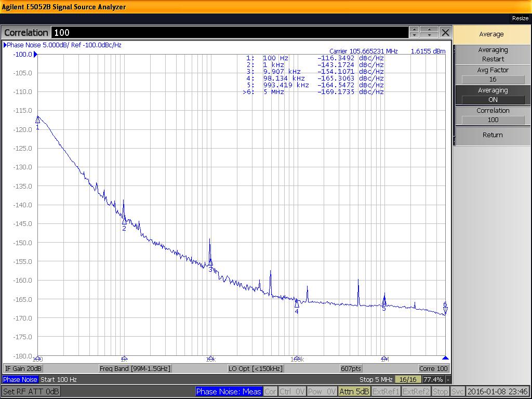
Task: Click the LO Opt [<150kHz] status field
Action: pyautogui.click(x=256, y=368)
